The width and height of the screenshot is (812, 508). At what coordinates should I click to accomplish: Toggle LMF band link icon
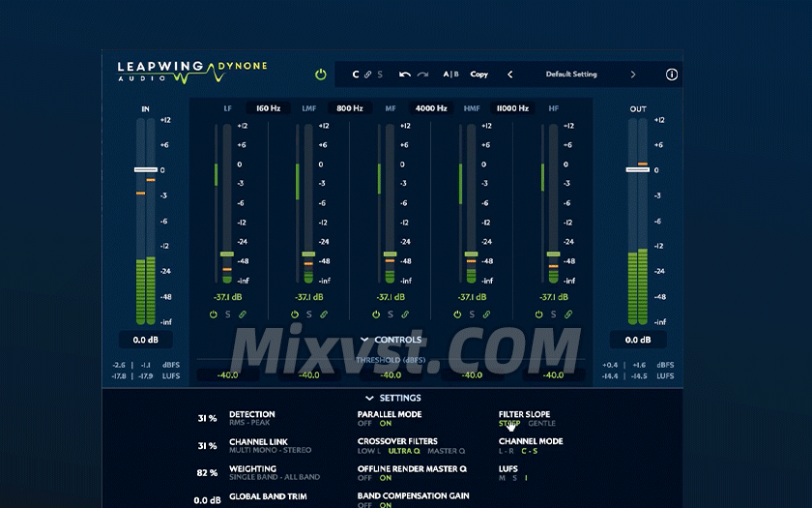[324, 314]
